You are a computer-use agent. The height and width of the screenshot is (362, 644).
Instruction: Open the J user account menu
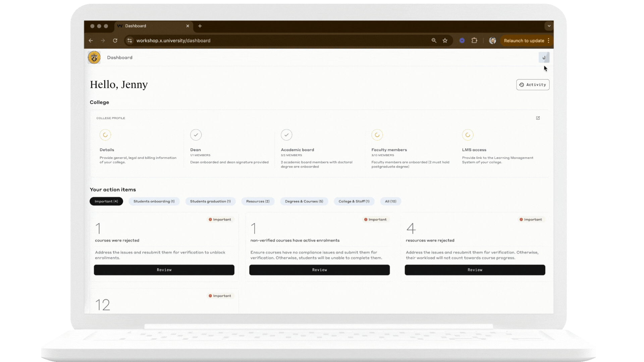click(544, 58)
